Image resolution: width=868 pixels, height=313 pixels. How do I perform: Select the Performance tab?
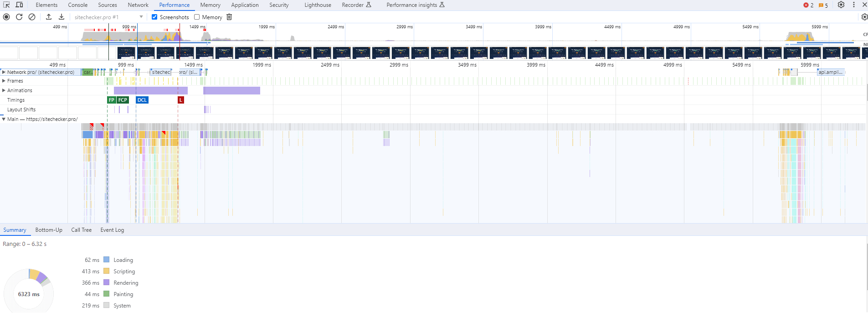coord(175,5)
